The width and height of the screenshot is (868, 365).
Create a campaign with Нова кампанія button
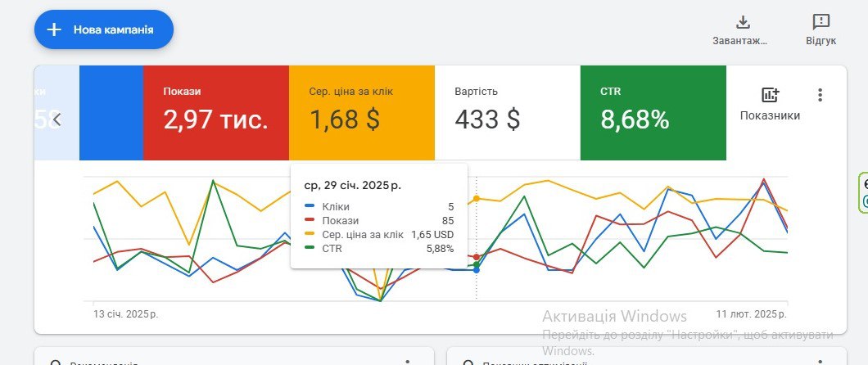point(104,29)
